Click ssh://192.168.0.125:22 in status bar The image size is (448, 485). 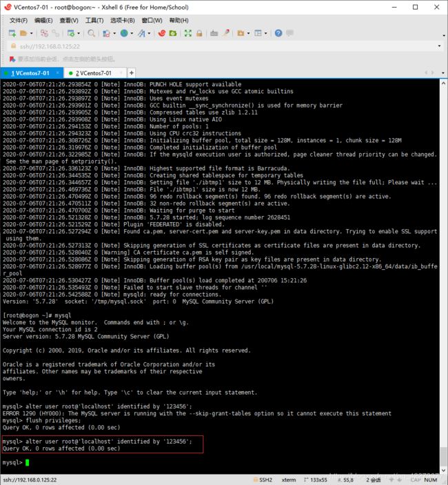click(x=30, y=480)
